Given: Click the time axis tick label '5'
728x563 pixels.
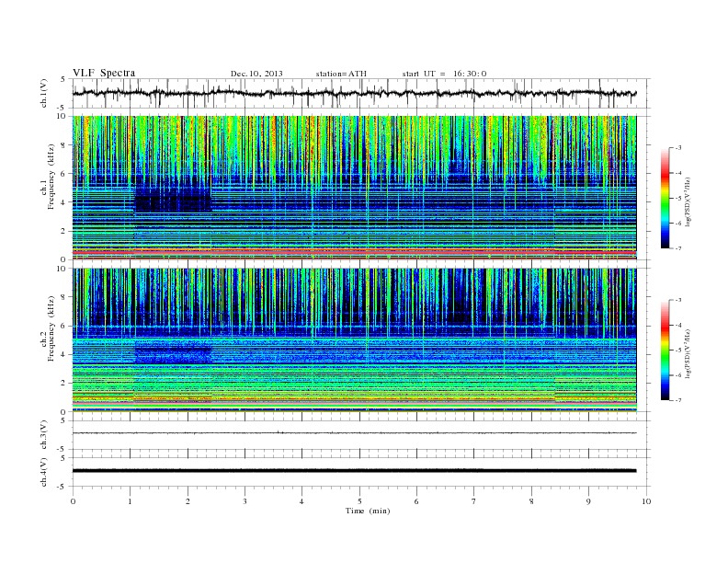Looking at the screenshot, I should pyautogui.click(x=359, y=501).
